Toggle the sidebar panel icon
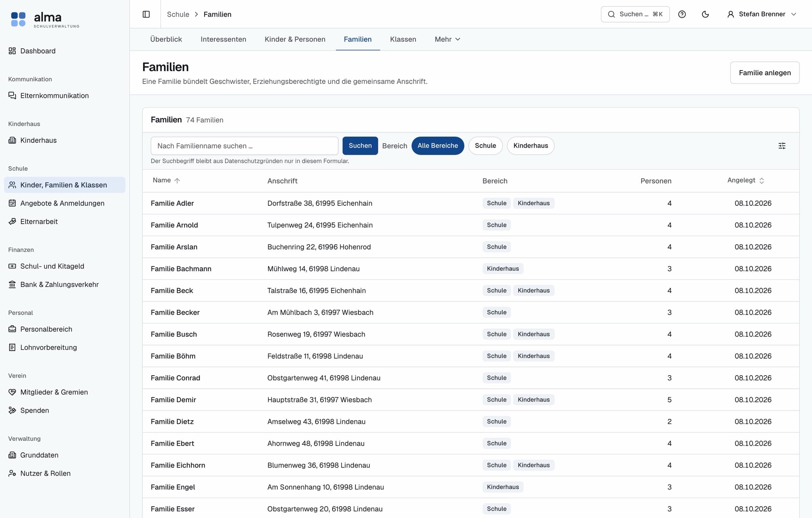Viewport: 812px width, 518px height. 146,14
